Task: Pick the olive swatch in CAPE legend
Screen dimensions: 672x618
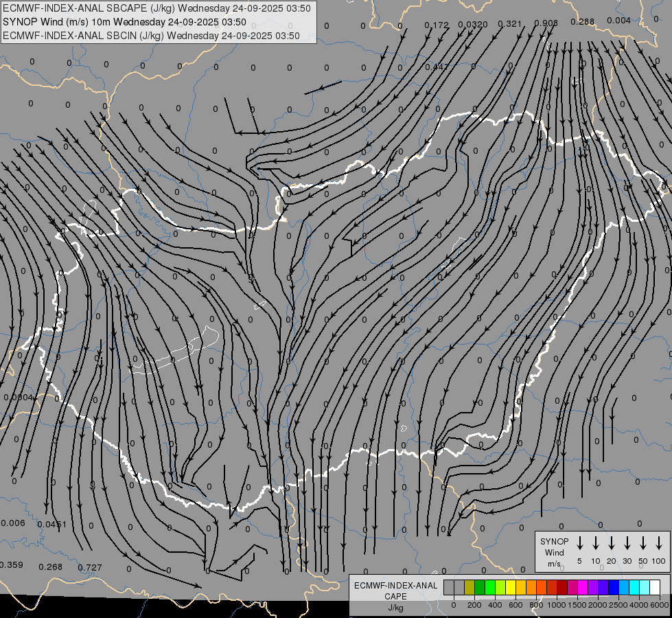Action: [470, 587]
